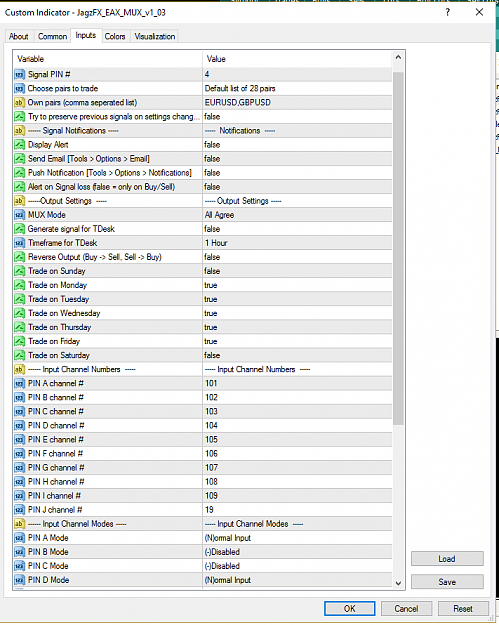This screenshot has width=499, height=625.
Task: Open PIN C Mode Disabled dropdown
Action: 297,566
